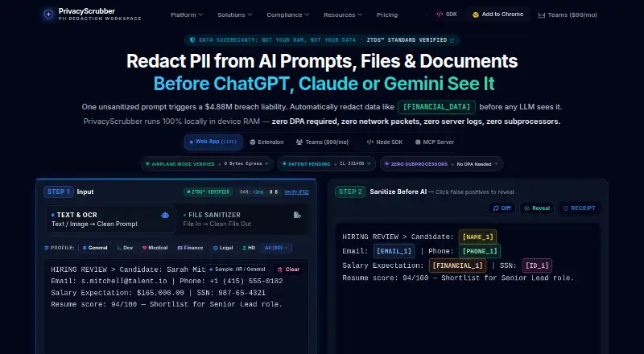Image resolution: width=644 pixels, height=354 pixels.
Task: Click the [NAME_1] redaction tag
Action: click(477, 237)
